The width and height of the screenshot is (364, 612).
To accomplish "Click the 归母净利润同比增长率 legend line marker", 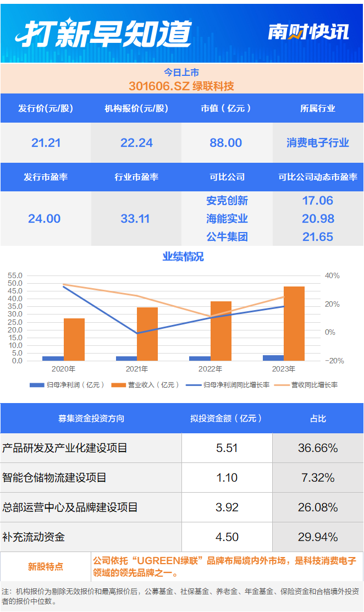I will [x=193, y=385].
